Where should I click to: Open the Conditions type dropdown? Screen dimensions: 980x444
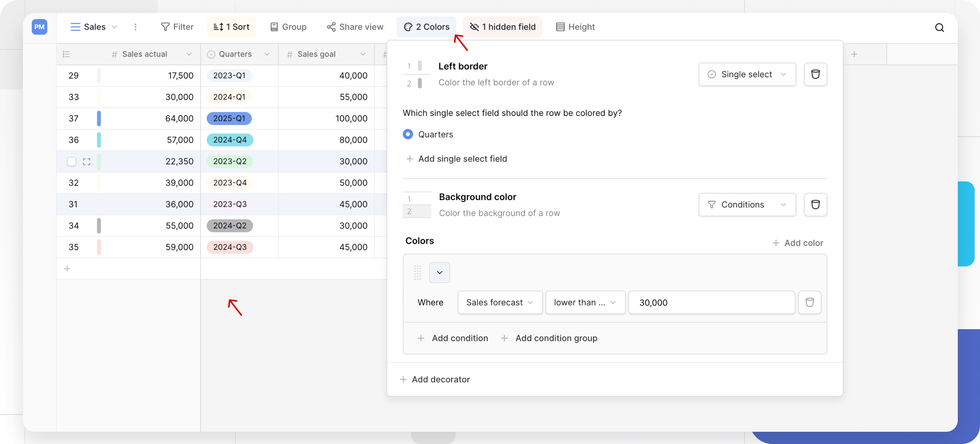point(747,204)
